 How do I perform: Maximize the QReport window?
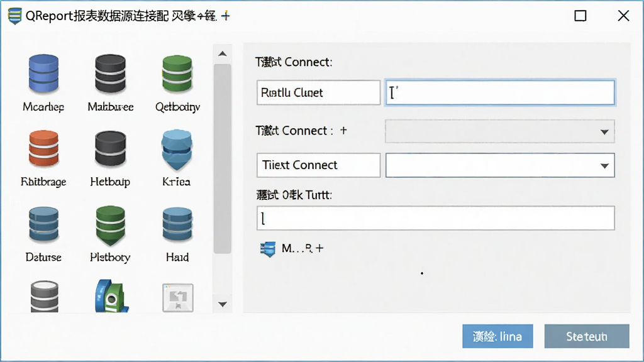(580, 16)
